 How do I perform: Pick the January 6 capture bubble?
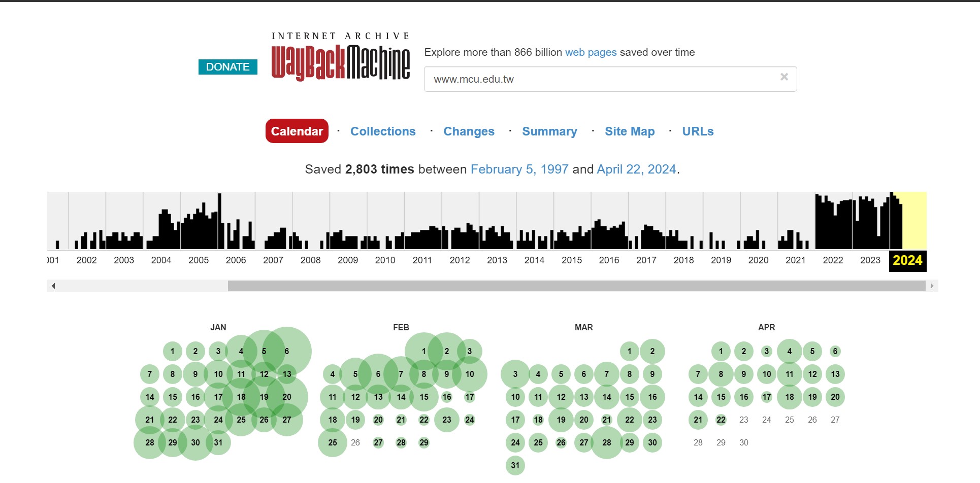click(287, 351)
